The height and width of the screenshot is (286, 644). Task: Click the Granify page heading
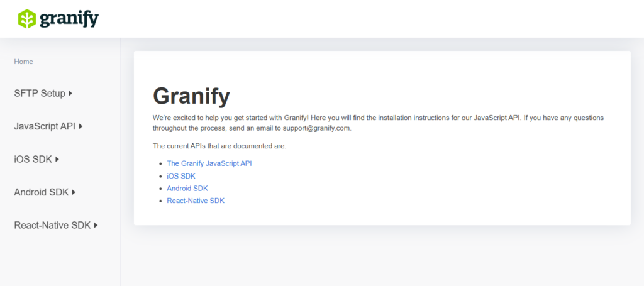click(x=191, y=96)
